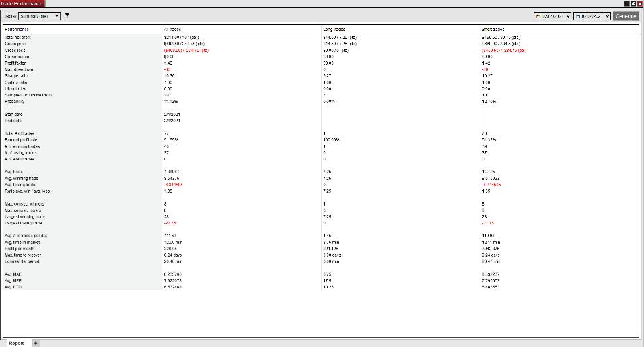
Task: Select the Profit factor row label
Action: pos(15,63)
